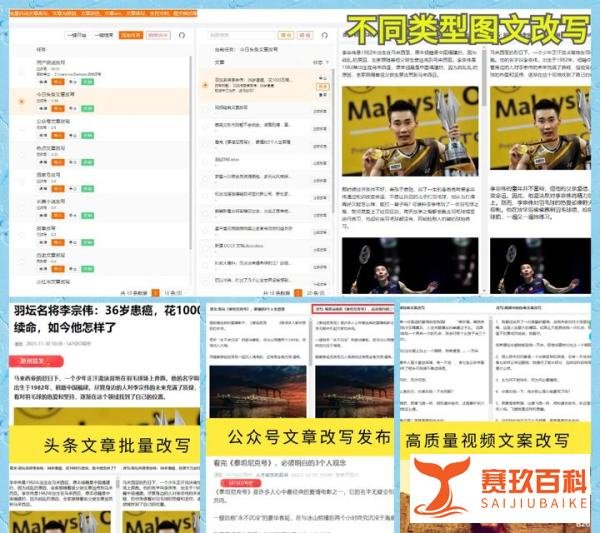Click the right trophy photo in the rewritten article pane

click(x=540, y=128)
